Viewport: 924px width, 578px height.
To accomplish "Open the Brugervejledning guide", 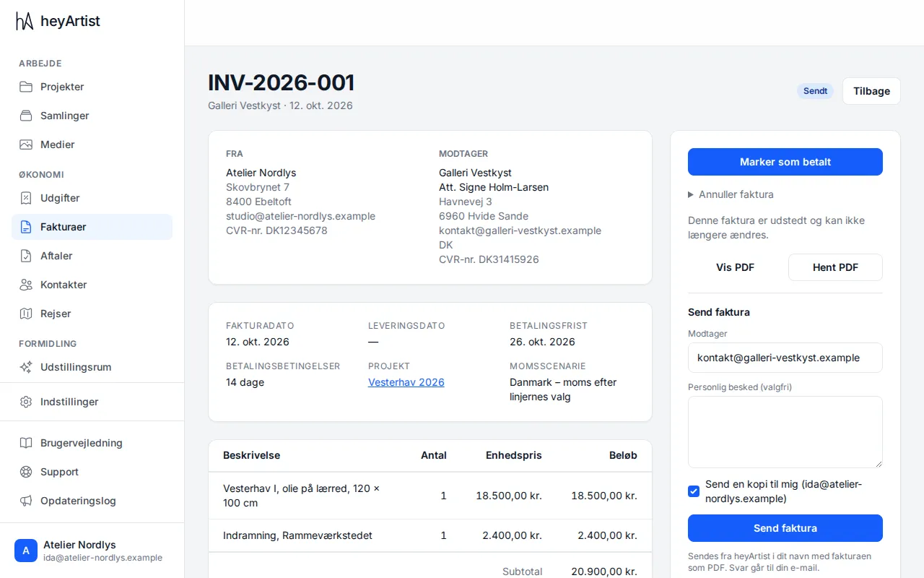I will [x=92, y=443].
